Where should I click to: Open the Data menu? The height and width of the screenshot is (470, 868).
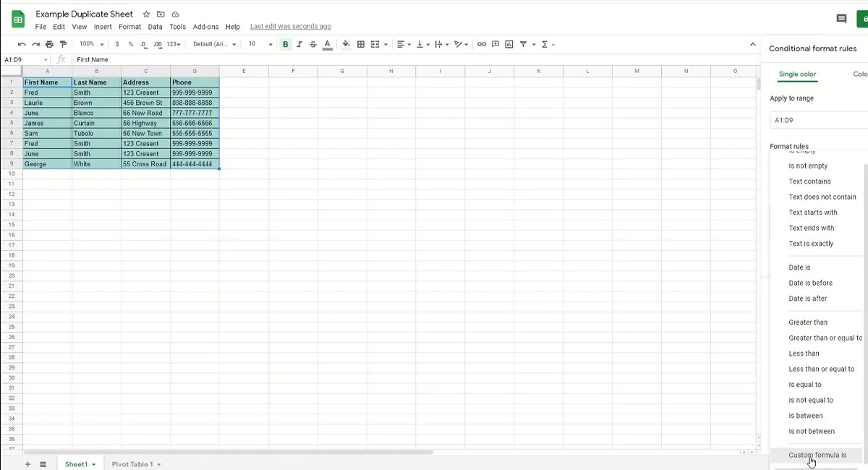point(155,26)
